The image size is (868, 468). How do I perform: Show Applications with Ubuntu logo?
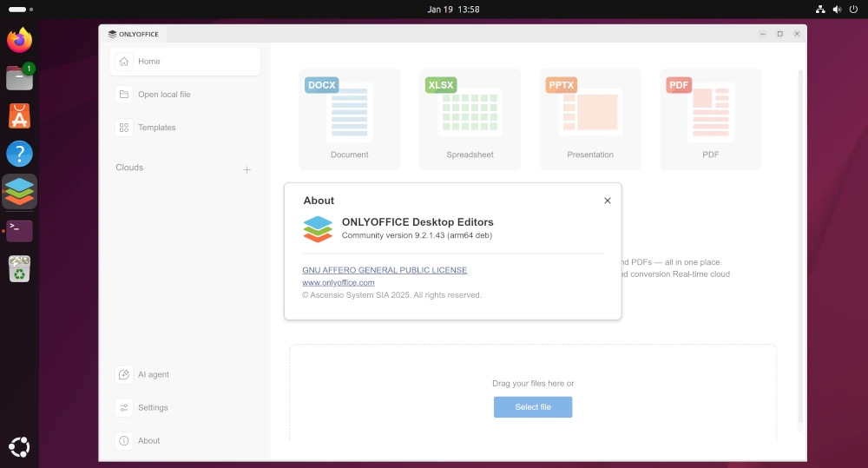(x=19, y=447)
